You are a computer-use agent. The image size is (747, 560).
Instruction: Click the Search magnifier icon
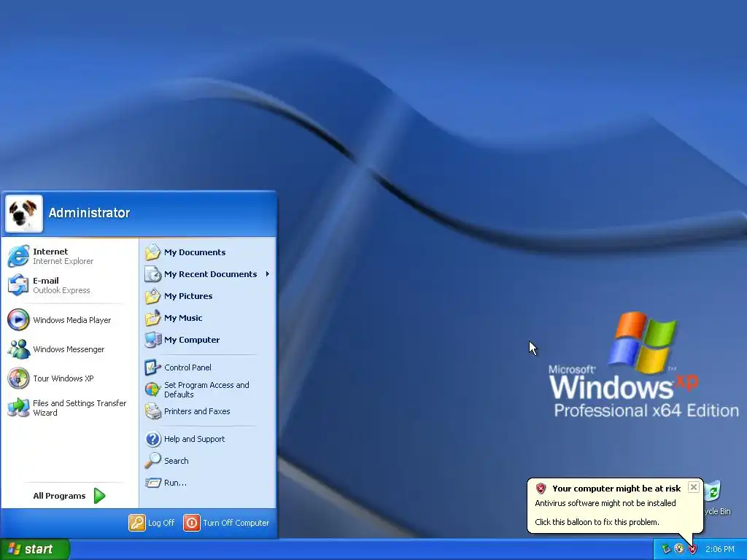(x=153, y=461)
